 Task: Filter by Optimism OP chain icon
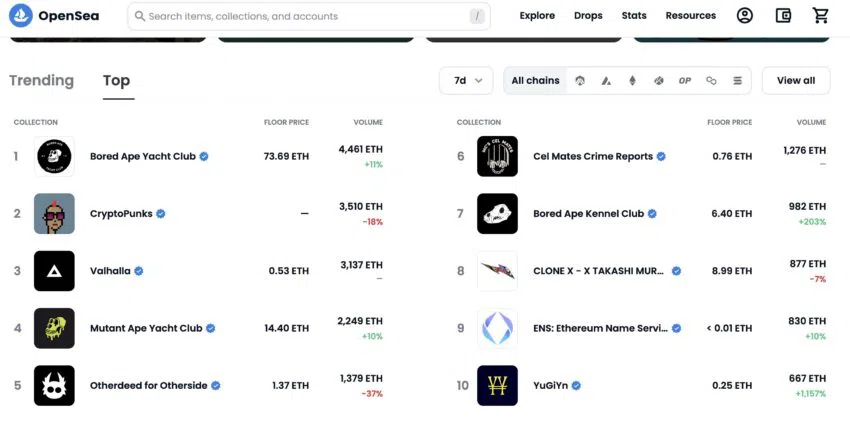click(685, 81)
